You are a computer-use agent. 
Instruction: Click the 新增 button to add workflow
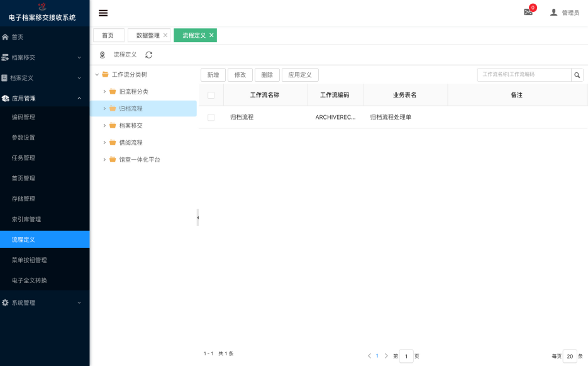(x=213, y=74)
